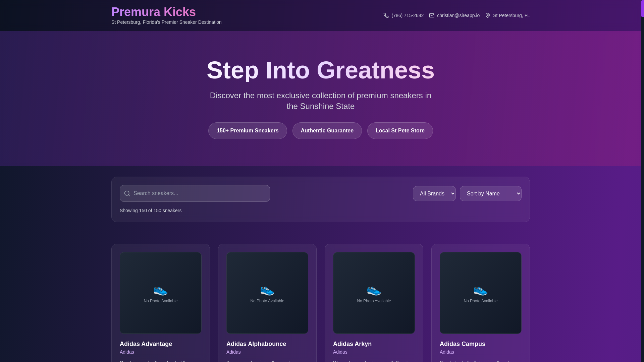Viewport: 644px width, 362px height.
Task: Click the Adidas Campus title
Action: pos(463,344)
